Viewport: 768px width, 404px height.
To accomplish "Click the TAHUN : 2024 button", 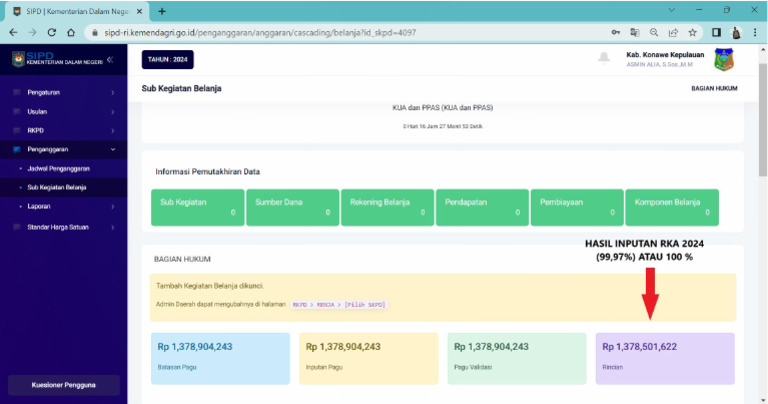I will pos(167,59).
